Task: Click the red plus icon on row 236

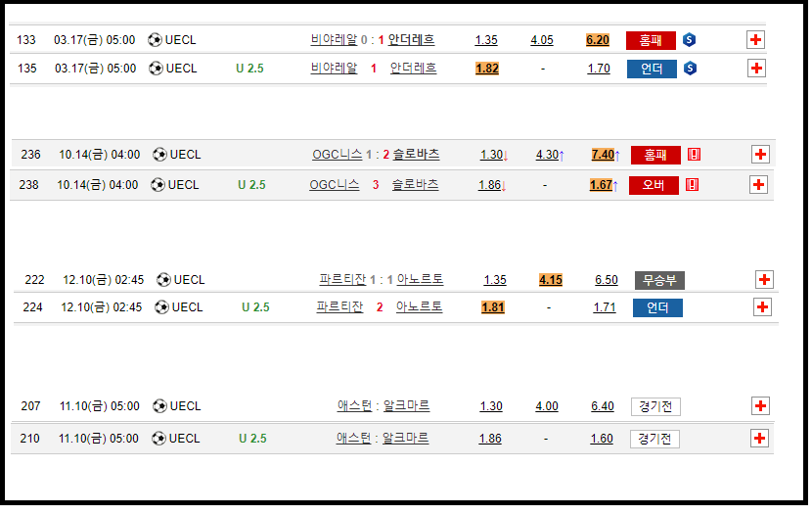Action: click(x=760, y=155)
